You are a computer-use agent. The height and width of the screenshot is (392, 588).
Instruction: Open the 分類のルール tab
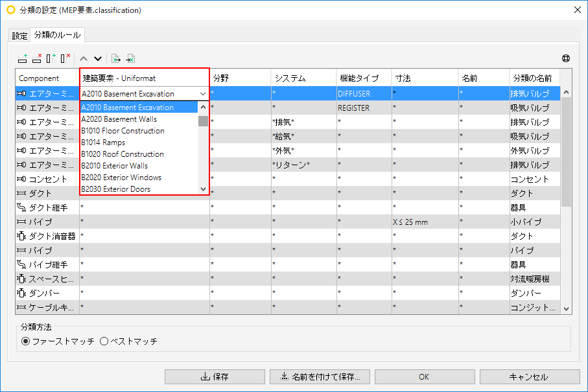point(58,35)
